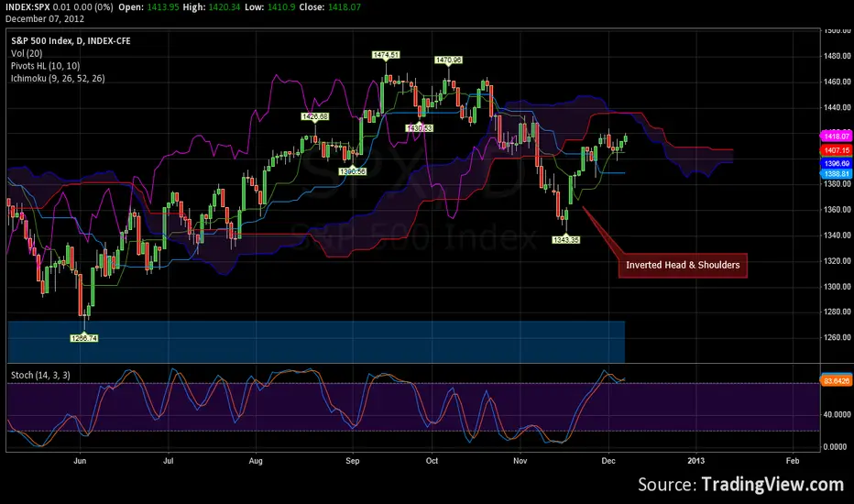
Task: Click the 1340.00 price axis label
Action: (x=838, y=236)
